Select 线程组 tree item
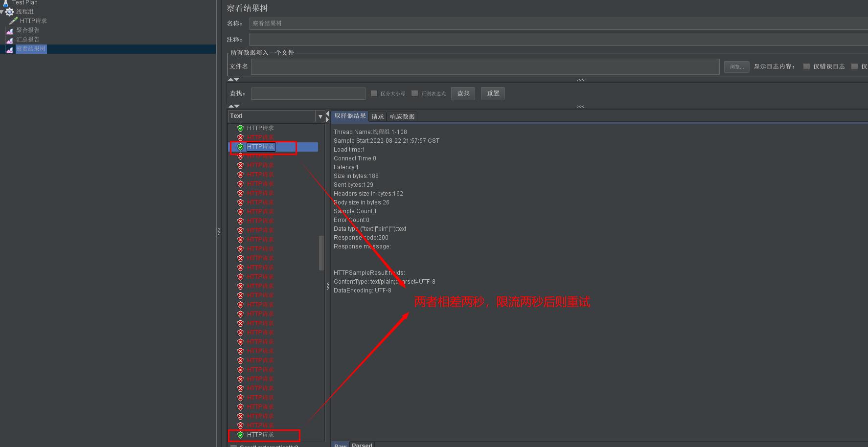This screenshot has height=447, width=868. coord(25,12)
